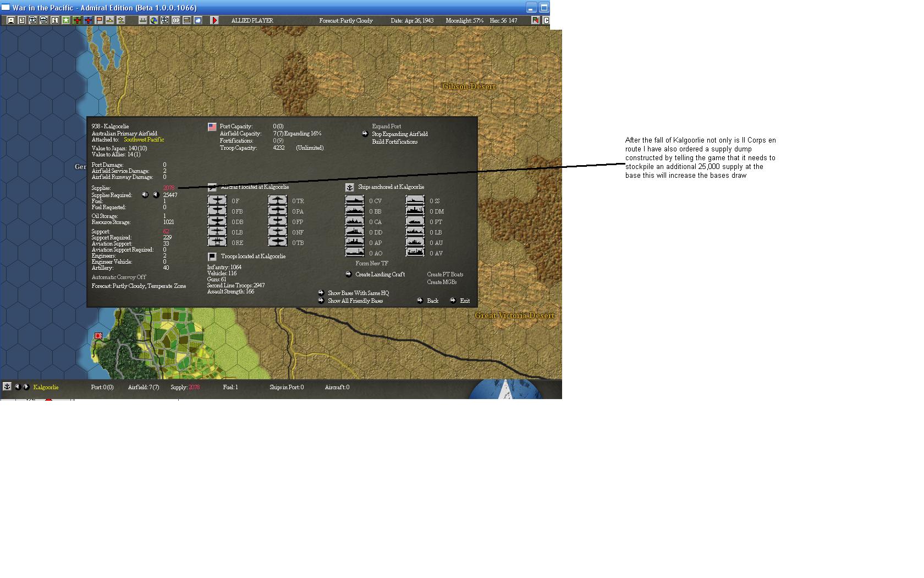Click the info 'i' toolbar icon
This screenshot has width=924, height=578.
pos(55,20)
